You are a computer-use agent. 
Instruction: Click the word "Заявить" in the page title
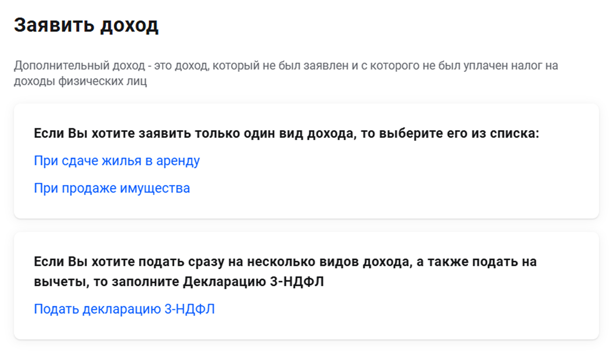(x=54, y=25)
